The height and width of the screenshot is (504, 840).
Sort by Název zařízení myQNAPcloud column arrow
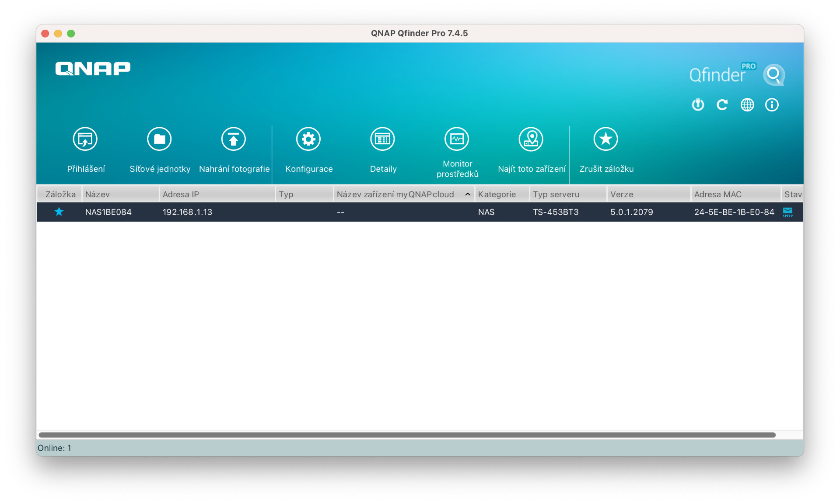[468, 194]
